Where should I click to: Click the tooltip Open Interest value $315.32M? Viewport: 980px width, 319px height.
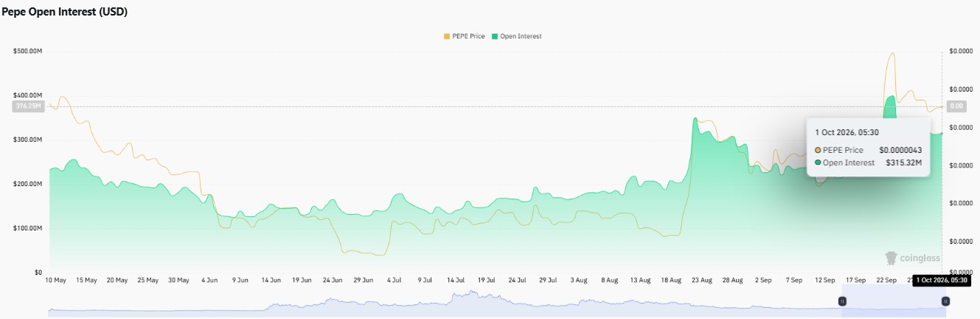pos(904,162)
